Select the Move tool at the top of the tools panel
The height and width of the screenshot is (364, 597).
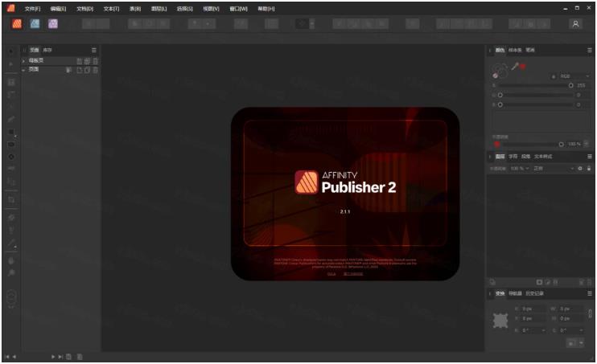click(11, 51)
